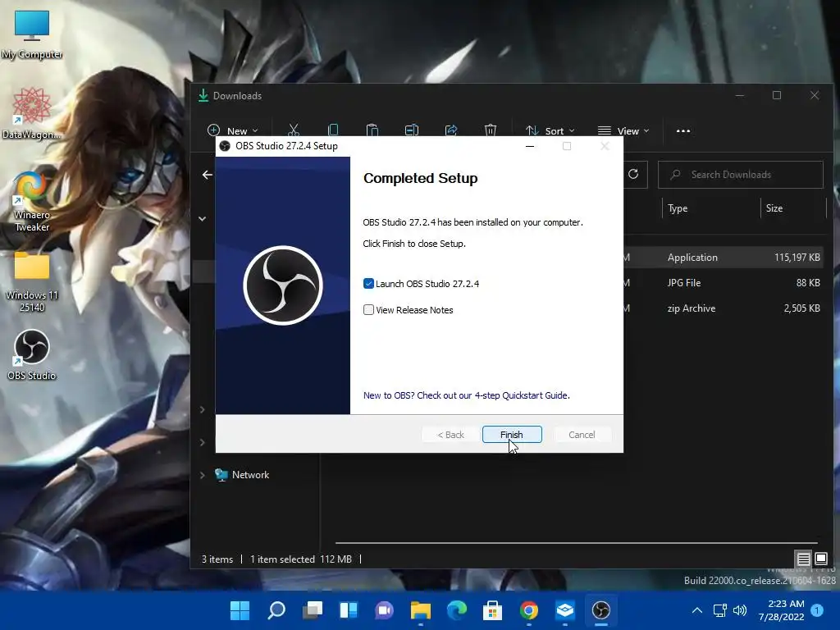Image resolution: width=840 pixels, height=630 pixels.
Task: Click Copy icon in Downloads toolbar
Action: (x=333, y=130)
